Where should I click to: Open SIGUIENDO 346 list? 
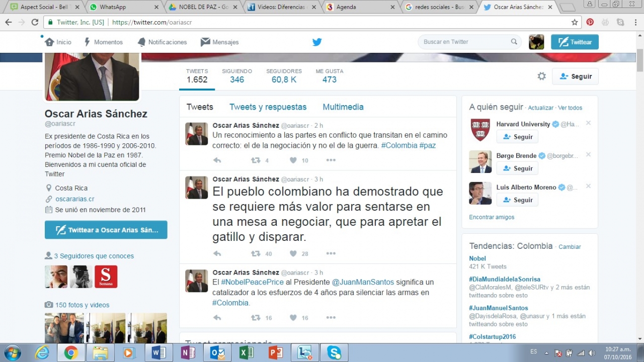tap(237, 76)
